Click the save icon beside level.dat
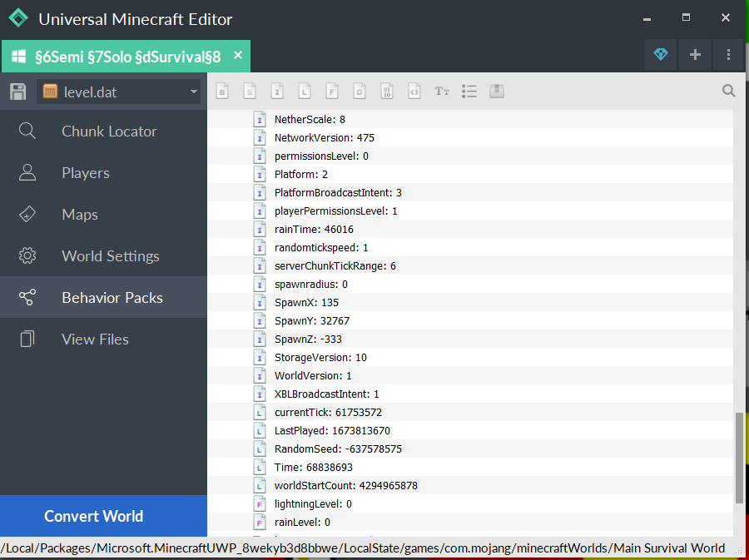Viewport: 749px width, 560px height. click(17, 92)
